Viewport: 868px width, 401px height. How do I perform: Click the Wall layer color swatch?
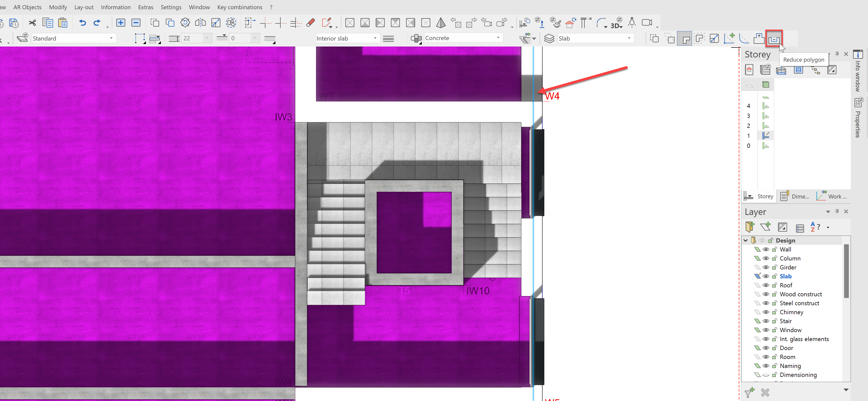pyautogui.click(x=757, y=250)
